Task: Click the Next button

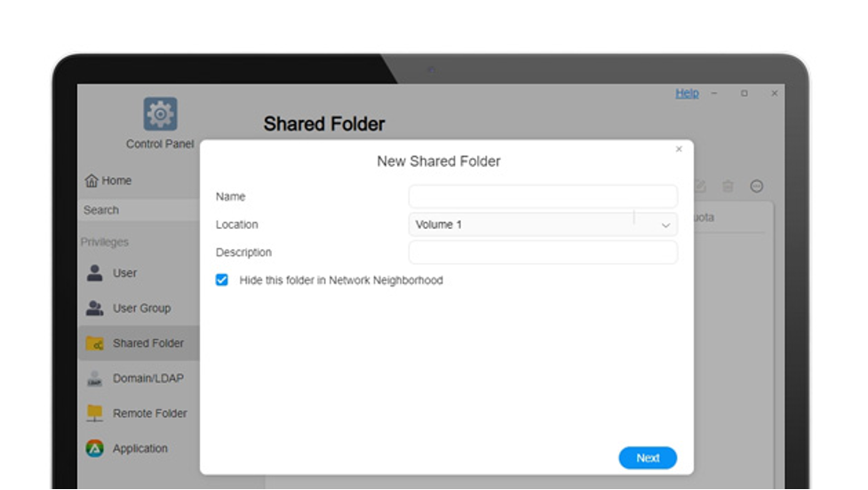Action: (648, 458)
